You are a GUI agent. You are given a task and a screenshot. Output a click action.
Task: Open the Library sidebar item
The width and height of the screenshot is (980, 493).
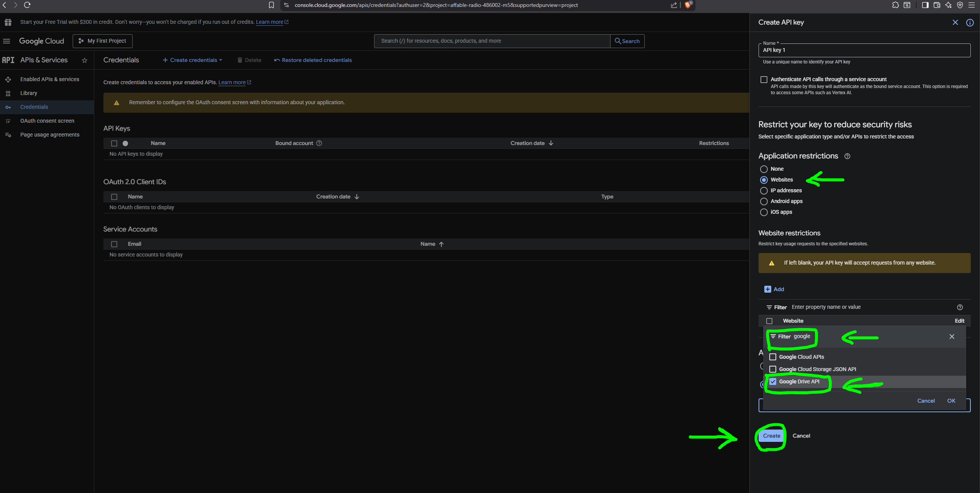coord(29,93)
